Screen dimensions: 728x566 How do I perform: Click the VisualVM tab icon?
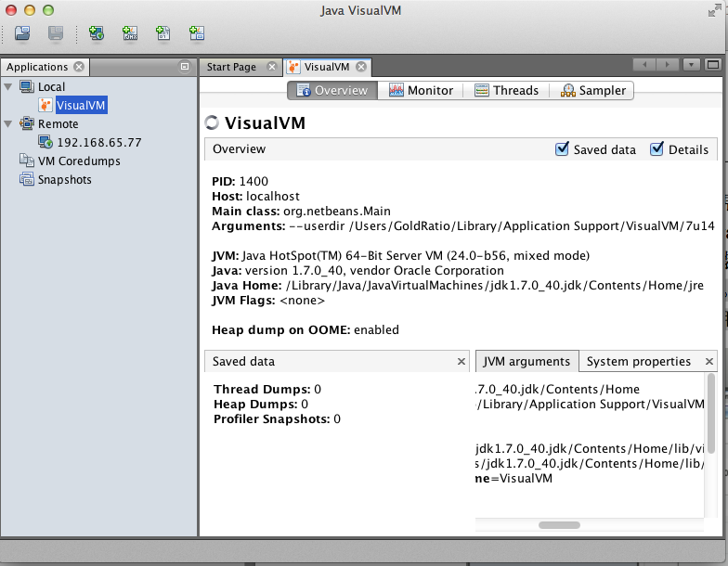[293, 67]
